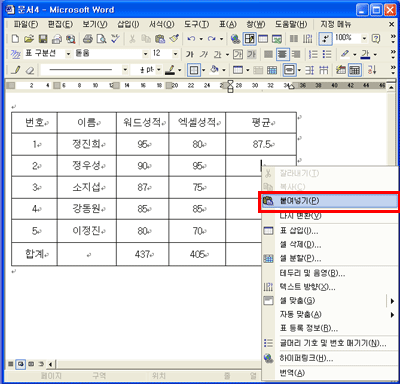400x384 pixels.
Task: Toggle show/hide formatting marks
Action: (325, 39)
